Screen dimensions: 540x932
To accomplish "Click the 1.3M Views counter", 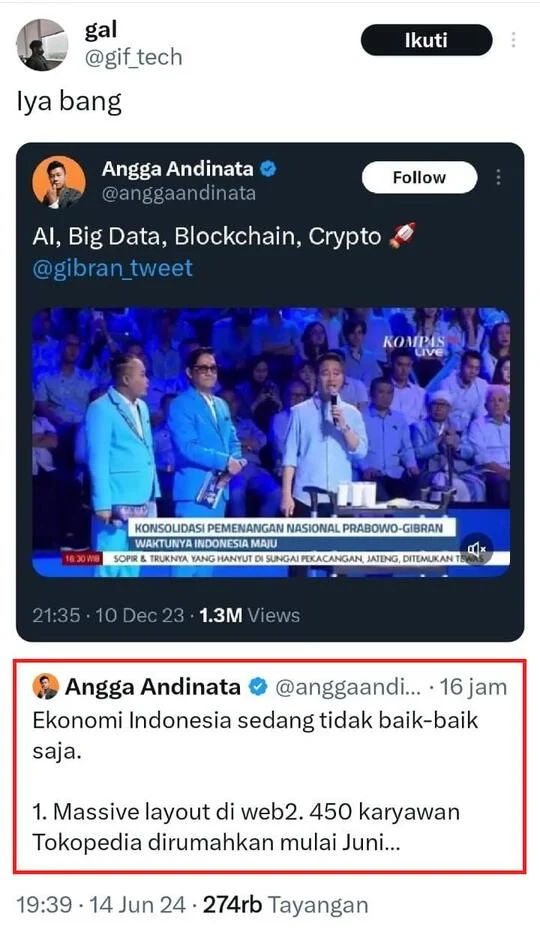I will point(250,615).
